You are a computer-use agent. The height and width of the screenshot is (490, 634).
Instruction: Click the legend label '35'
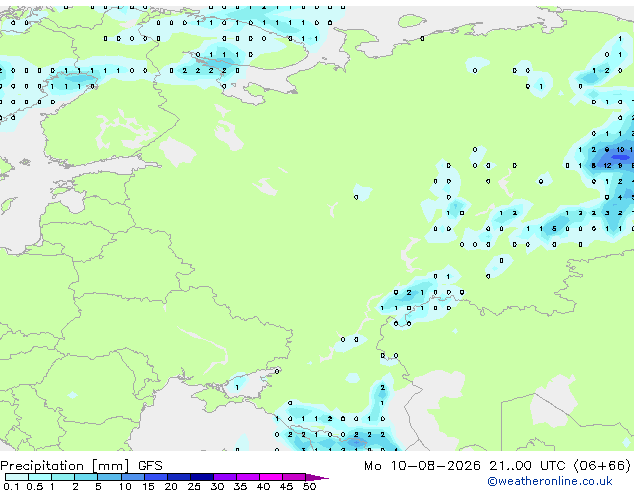coord(240,486)
